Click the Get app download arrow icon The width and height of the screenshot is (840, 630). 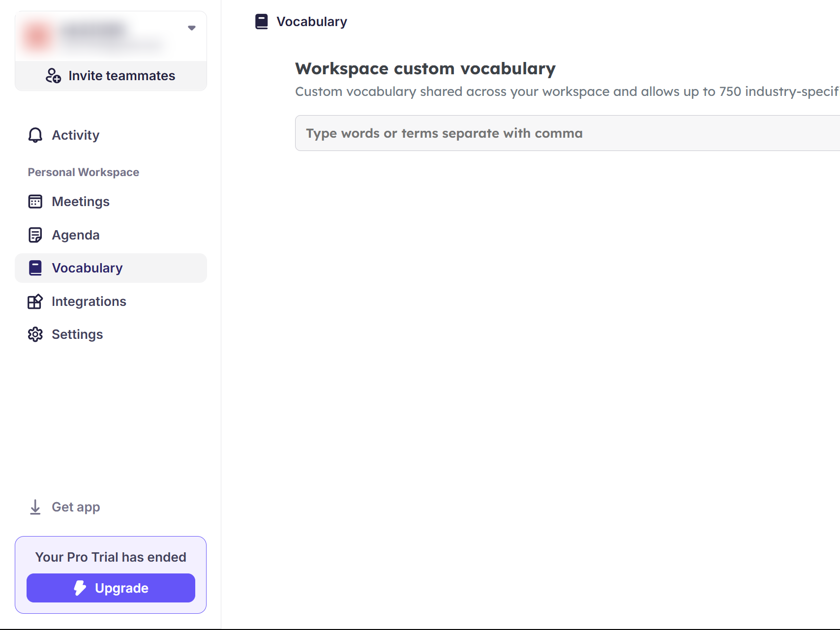(x=35, y=507)
